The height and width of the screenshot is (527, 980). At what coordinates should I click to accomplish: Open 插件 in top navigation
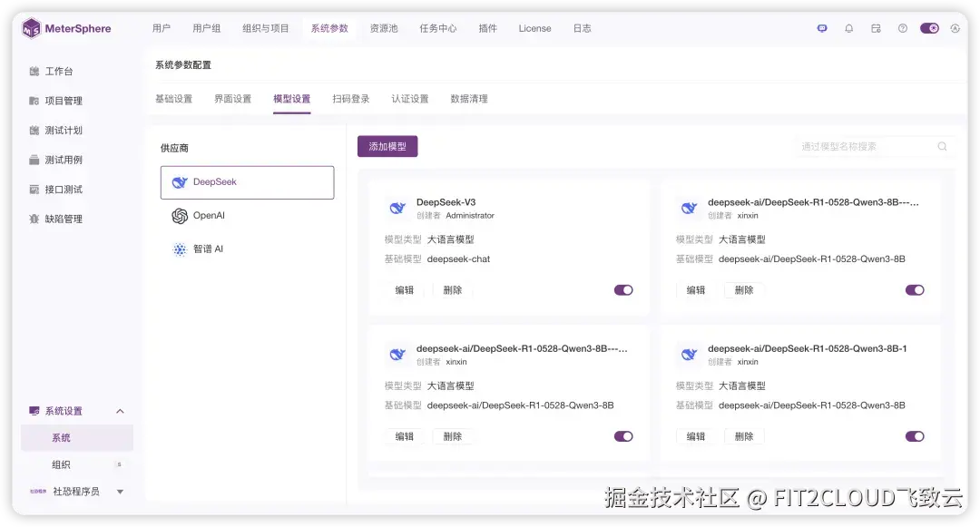pyautogui.click(x=487, y=28)
